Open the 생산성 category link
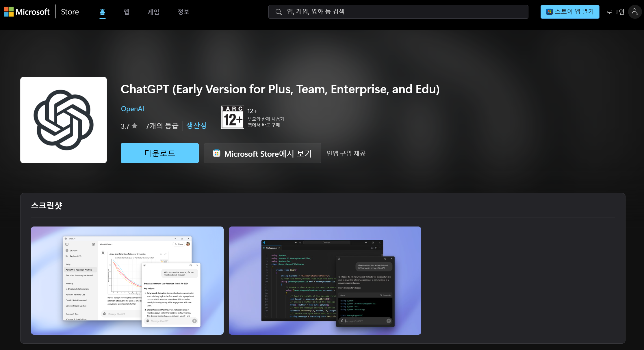 (x=196, y=126)
